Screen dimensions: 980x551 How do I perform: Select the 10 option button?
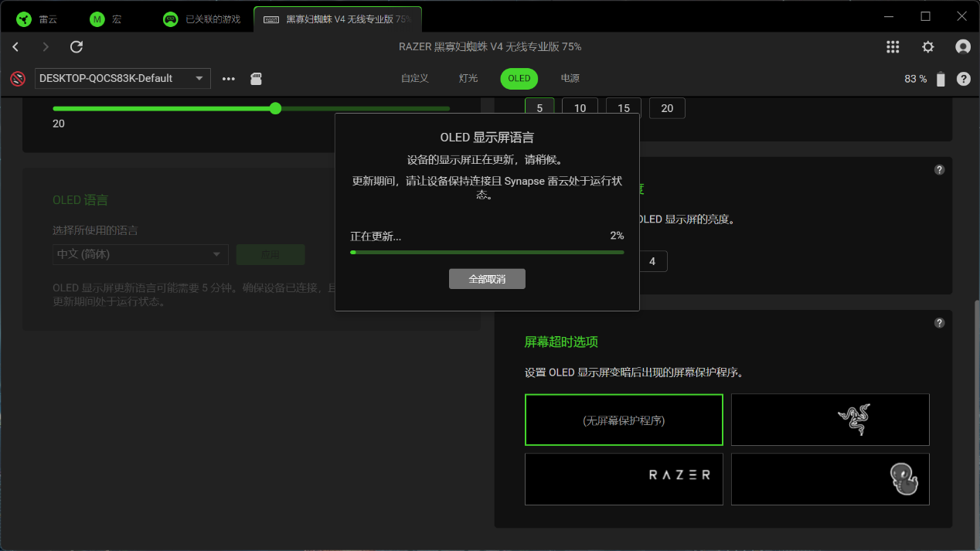click(x=580, y=108)
